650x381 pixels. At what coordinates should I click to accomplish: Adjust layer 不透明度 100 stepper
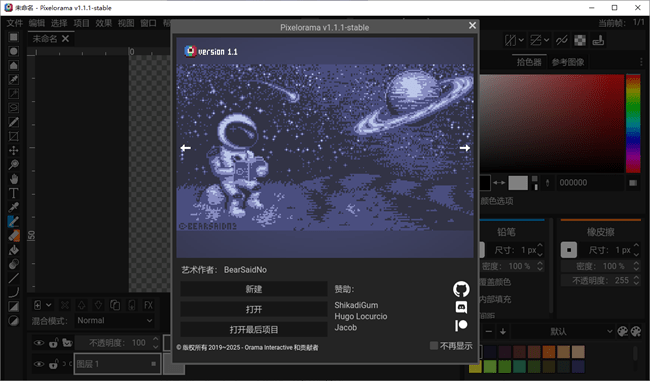pyautogui.click(x=155, y=343)
